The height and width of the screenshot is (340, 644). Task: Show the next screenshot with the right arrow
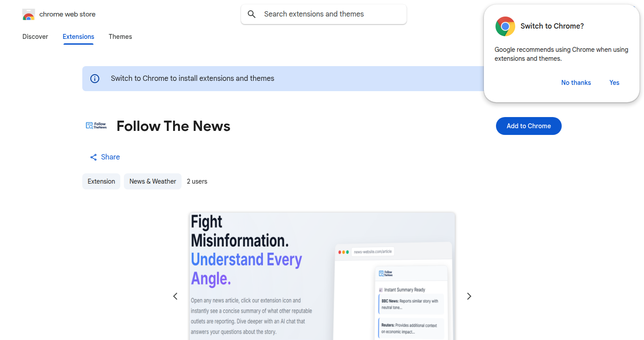[469, 296]
